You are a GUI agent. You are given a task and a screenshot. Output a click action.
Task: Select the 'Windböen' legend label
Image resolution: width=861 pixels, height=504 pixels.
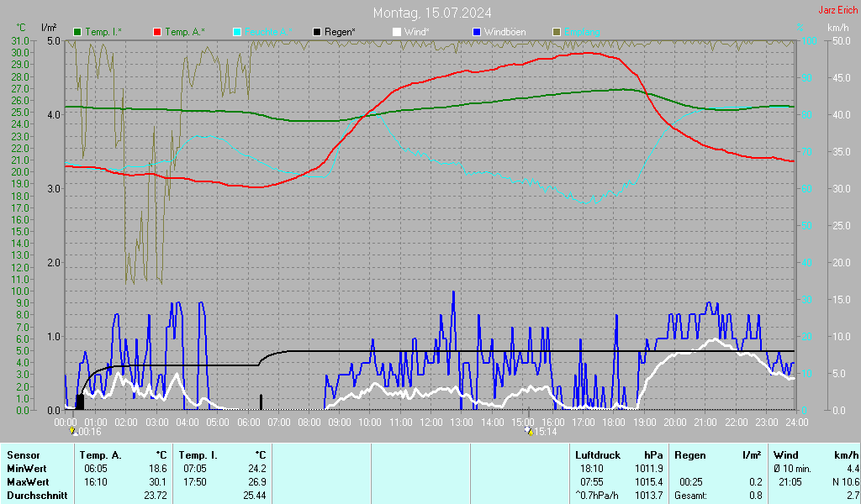[x=504, y=32]
